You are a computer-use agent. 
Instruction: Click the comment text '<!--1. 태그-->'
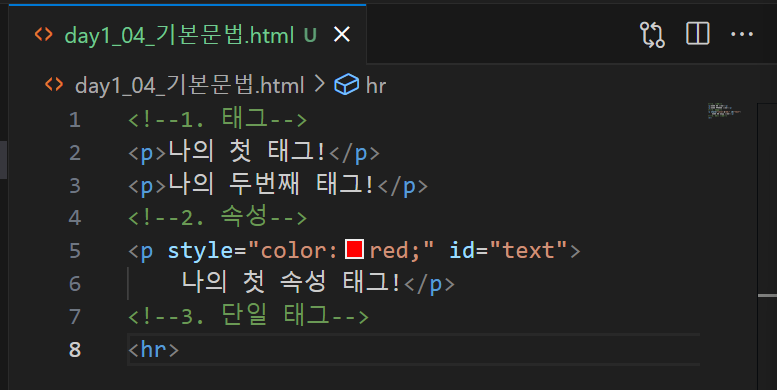coord(218,119)
